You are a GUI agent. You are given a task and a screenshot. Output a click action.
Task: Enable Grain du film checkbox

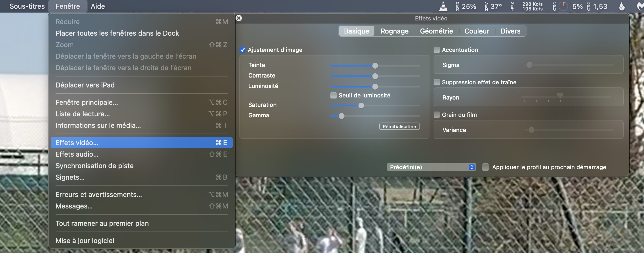pos(437,115)
